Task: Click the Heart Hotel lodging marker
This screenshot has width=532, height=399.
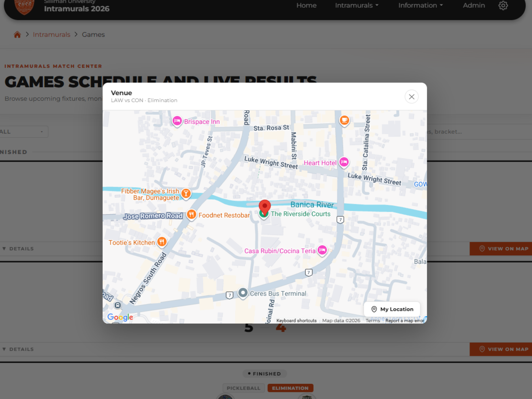Action: (x=344, y=162)
